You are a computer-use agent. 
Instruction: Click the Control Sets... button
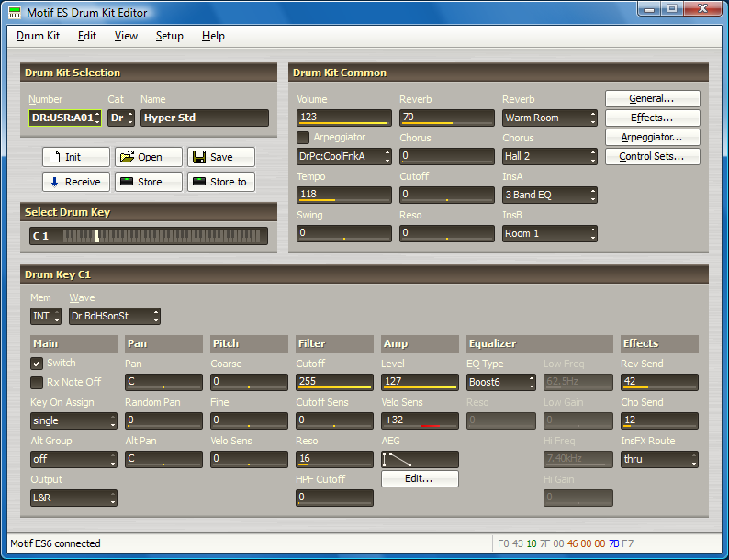coord(652,156)
